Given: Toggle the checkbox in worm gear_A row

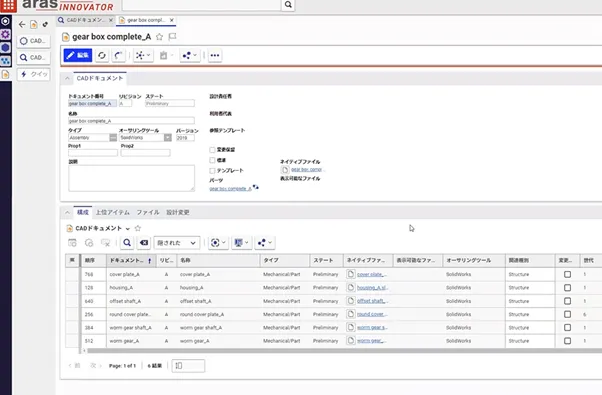Looking at the screenshot, I should [x=567, y=341].
